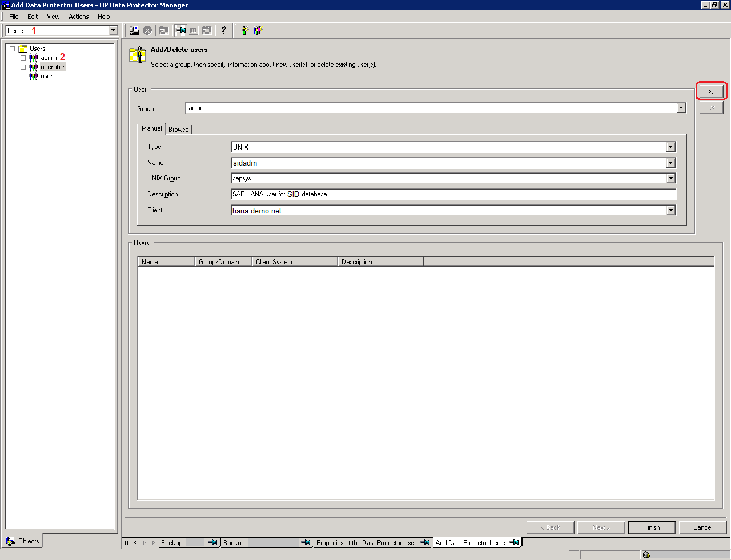731x560 pixels.
Task: Click the Add/Delete users wizard icon
Action: 138,55
